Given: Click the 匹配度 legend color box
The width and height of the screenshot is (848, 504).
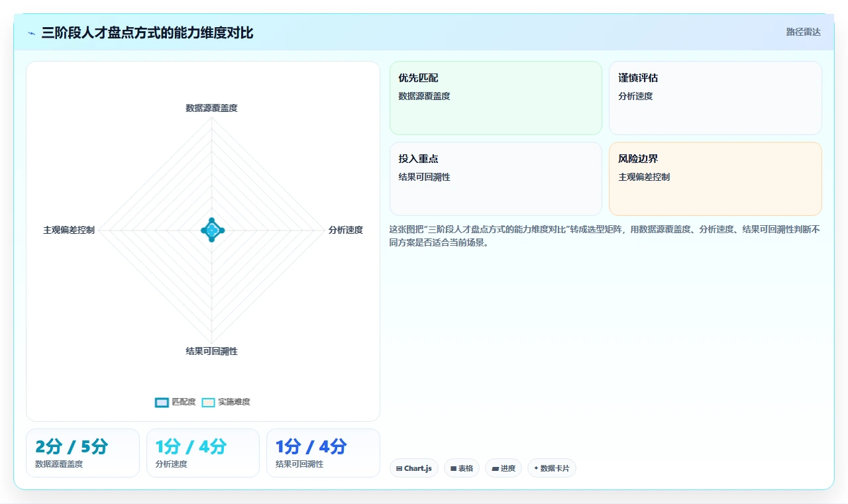Looking at the screenshot, I should 162,402.
